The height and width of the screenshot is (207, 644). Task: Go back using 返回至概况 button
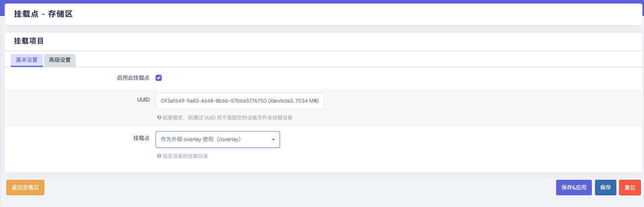pos(25,188)
